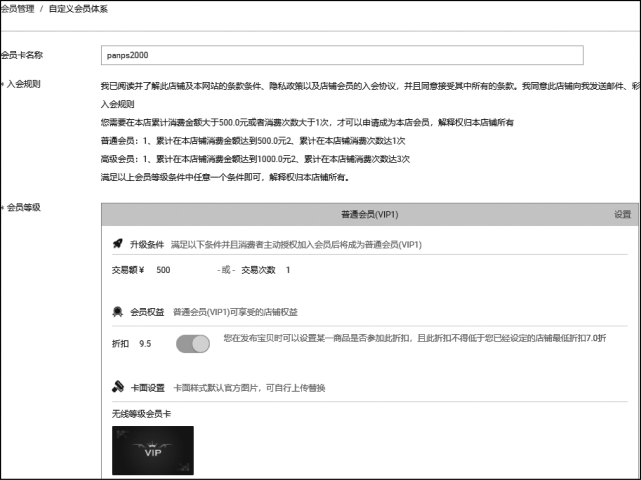Click the 普通会员 rule line with 500.0元

tap(253, 141)
